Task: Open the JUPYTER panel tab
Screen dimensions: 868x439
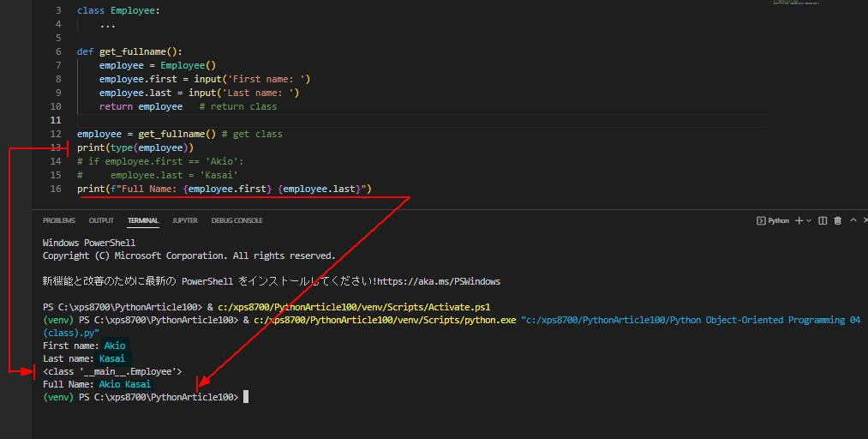Action: click(x=185, y=220)
